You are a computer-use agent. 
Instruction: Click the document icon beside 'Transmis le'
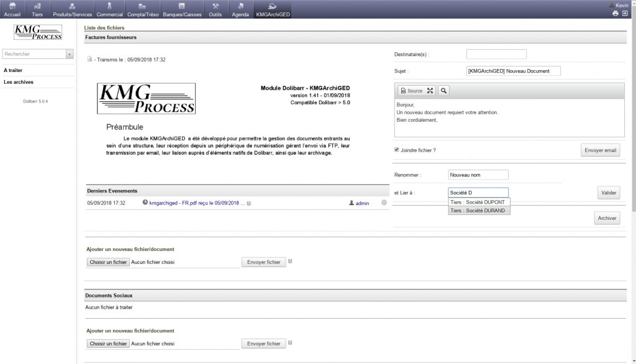tap(89, 60)
